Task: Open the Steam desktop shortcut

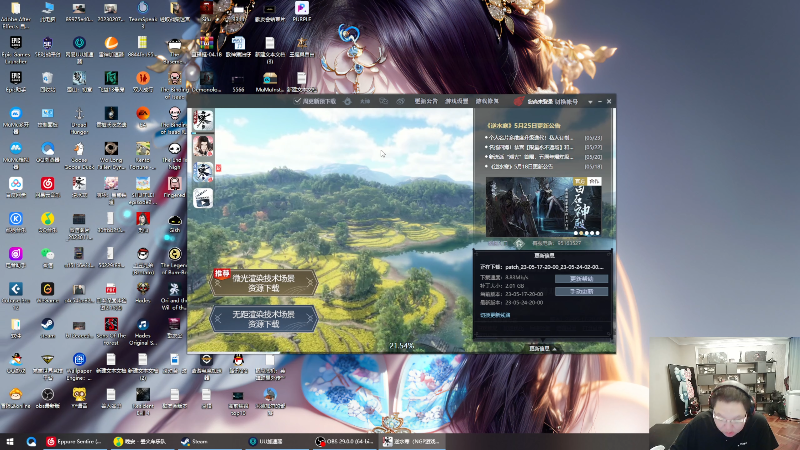Action: pos(47,328)
